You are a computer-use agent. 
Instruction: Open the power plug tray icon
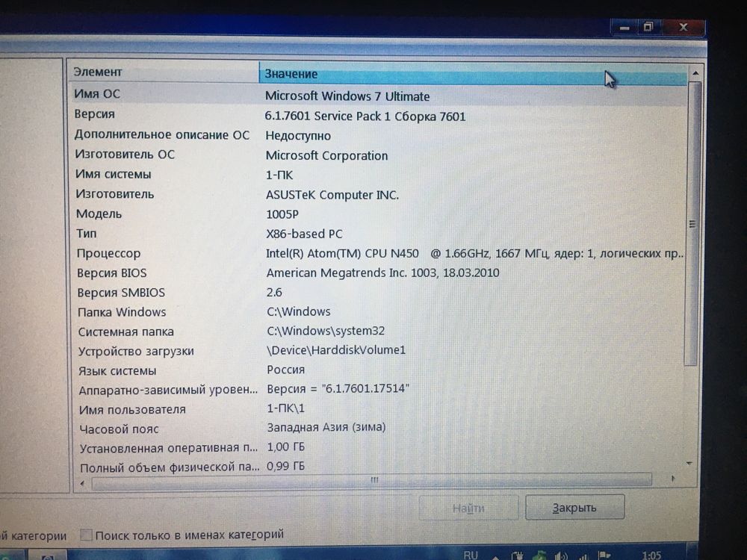point(518,556)
